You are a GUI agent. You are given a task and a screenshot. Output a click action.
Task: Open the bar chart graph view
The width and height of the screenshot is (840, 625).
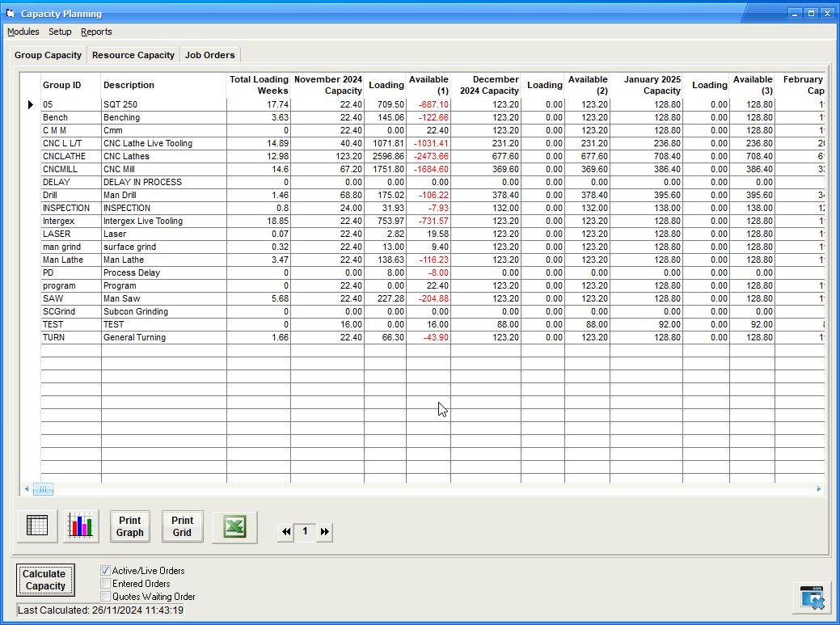81,526
